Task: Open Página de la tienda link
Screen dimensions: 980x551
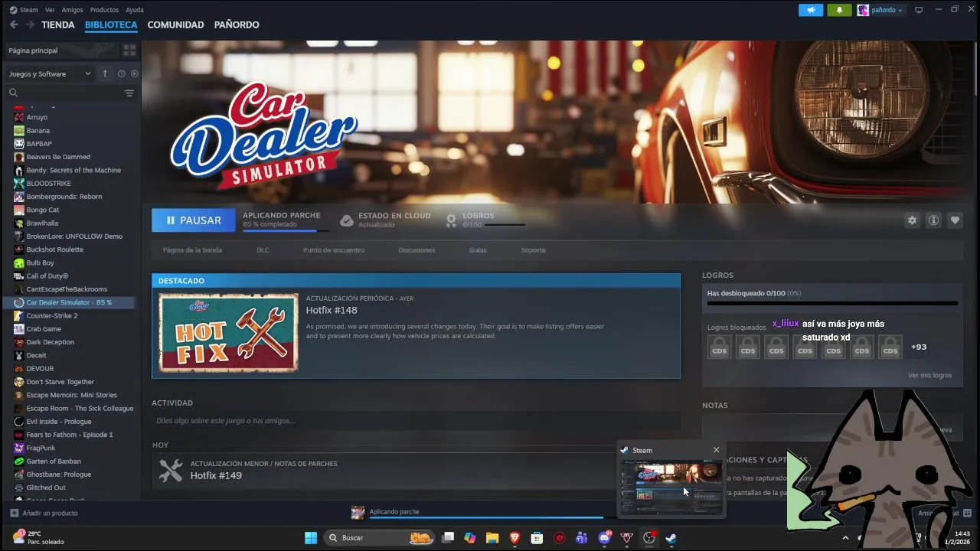Action: pos(192,250)
